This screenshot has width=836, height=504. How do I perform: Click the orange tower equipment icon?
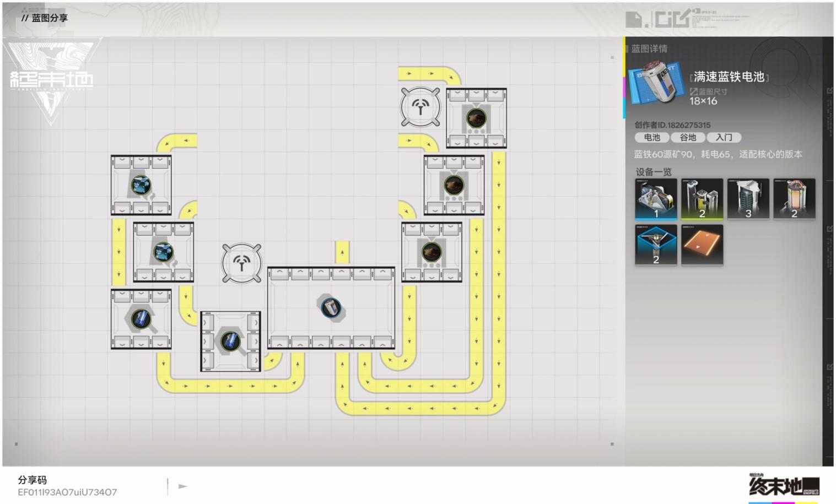794,199
